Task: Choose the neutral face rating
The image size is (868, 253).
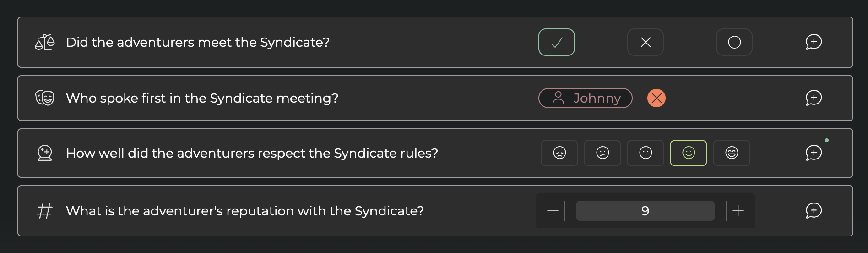Action: [x=645, y=153]
